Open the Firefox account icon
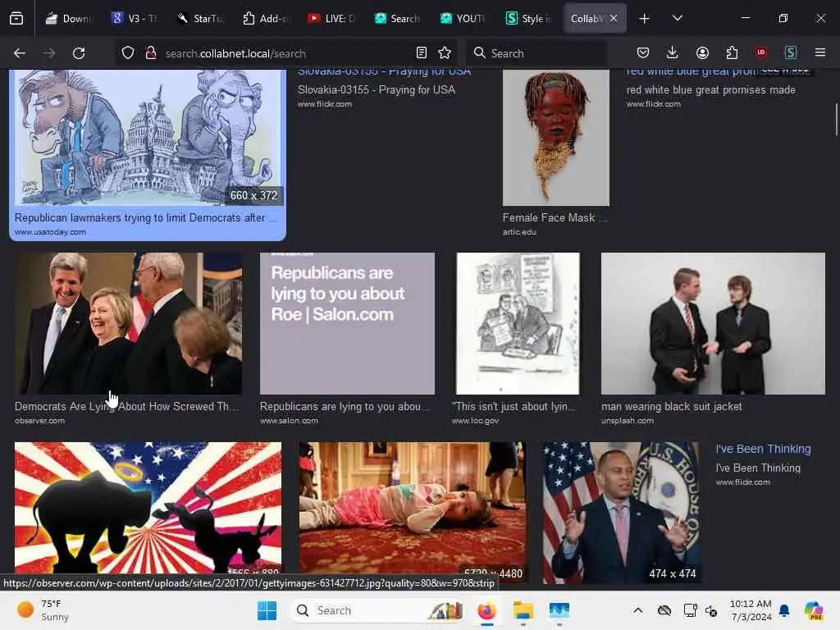Viewport: 840px width, 630px height. [x=702, y=52]
